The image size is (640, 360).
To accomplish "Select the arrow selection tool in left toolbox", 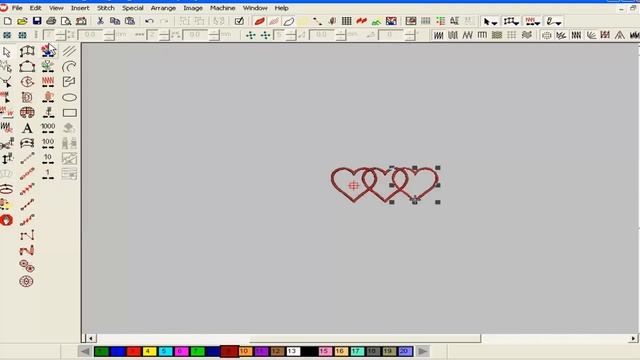I will [x=7, y=52].
